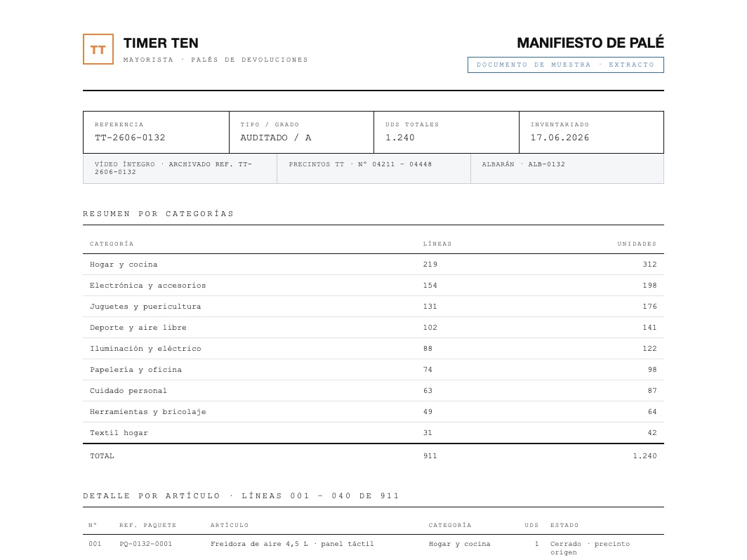Image resolution: width=747 pixels, height=560 pixels.
Task: Click the RESUMEN POR CATEGORÍAS heading
Action: (158, 214)
